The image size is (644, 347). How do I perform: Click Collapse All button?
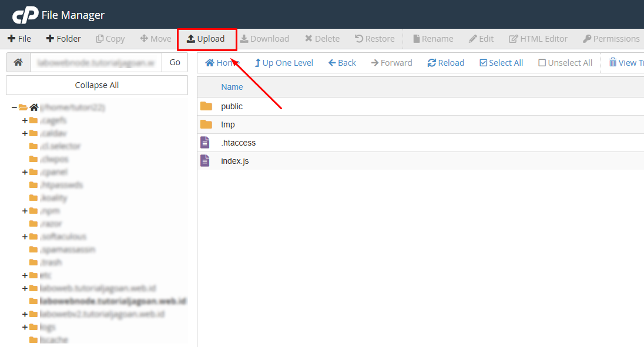pyautogui.click(x=97, y=85)
